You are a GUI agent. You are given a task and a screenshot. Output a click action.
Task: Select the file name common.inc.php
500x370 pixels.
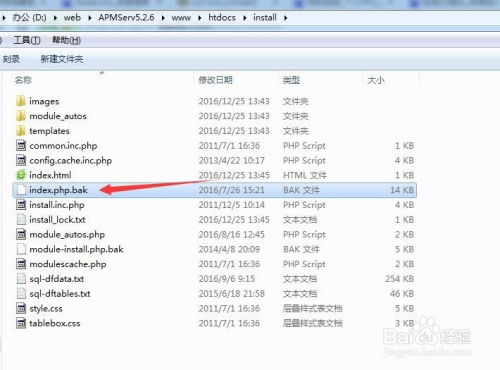[63, 146]
